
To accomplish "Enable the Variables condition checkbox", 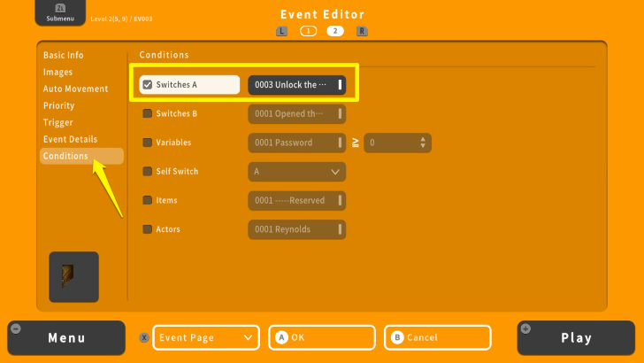I will (147, 143).
